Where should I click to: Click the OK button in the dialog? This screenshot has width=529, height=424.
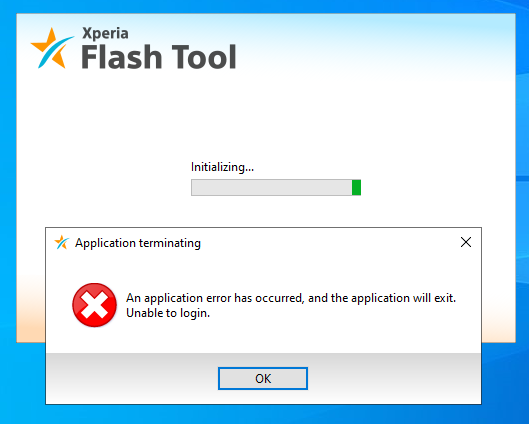point(263,378)
